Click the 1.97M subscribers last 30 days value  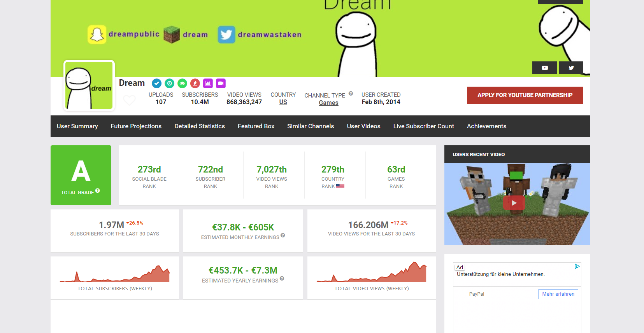[111, 225]
